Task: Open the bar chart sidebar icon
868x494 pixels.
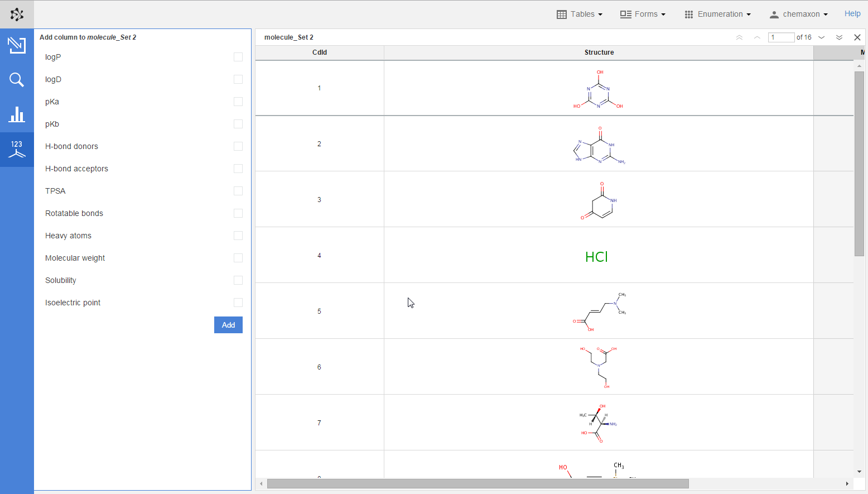Action: [x=17, y=114]
